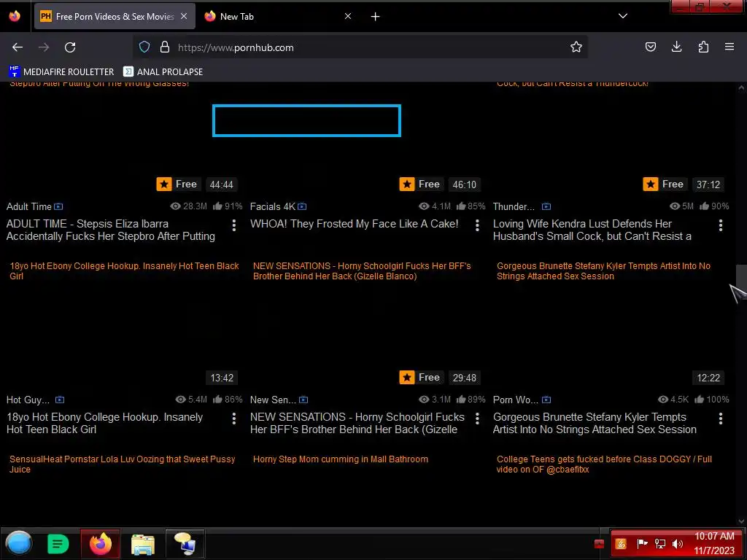Viewport: 747px width, 560px height.
Task: Click the Free badge beside the 46:10 duration
Action: (422, 184)
